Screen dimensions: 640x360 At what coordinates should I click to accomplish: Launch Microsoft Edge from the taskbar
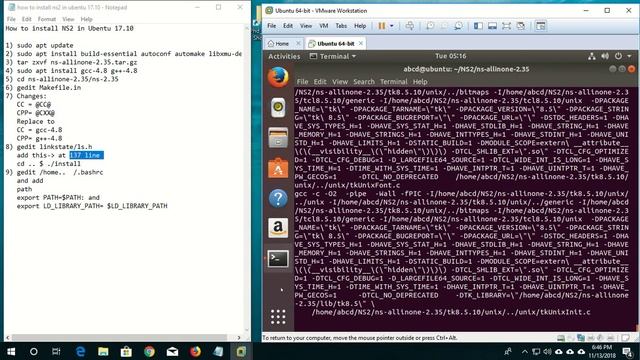[x=80, y=351]
